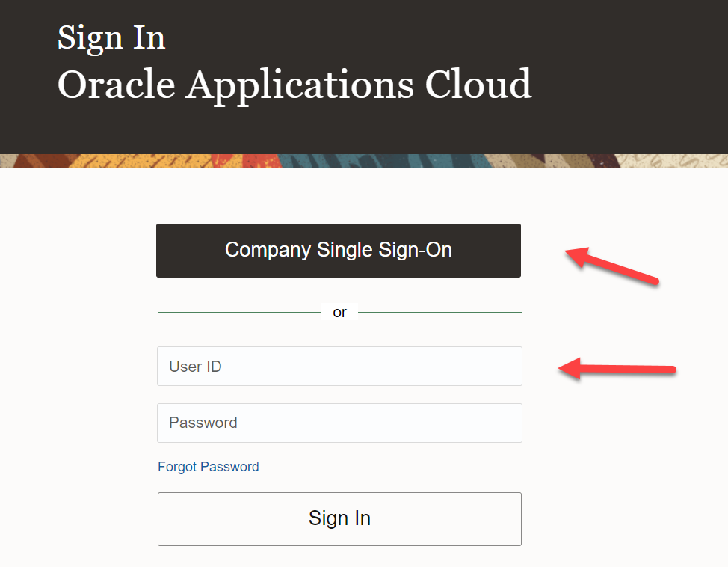Click the horizontal divider line left of 'or'
The width and height of the screenshot is (728, 567).
coord(239,312)
